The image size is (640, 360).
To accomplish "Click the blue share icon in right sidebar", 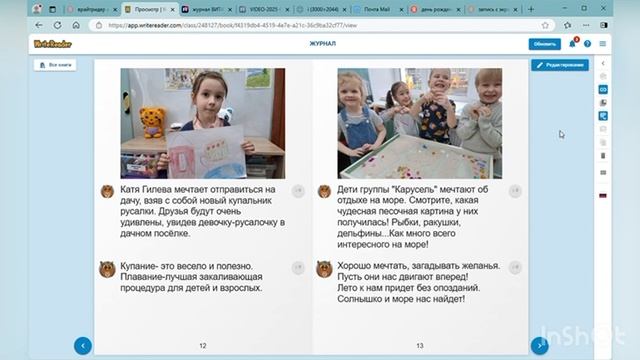I will (x=603, y=116).
